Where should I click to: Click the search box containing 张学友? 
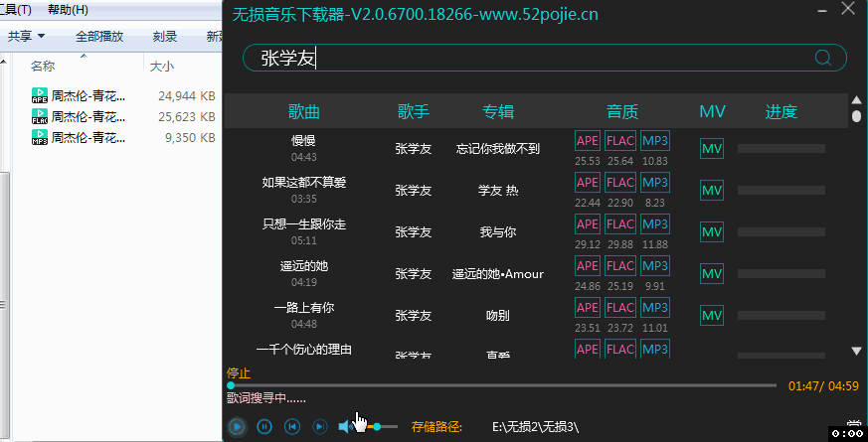coord(545,58)
